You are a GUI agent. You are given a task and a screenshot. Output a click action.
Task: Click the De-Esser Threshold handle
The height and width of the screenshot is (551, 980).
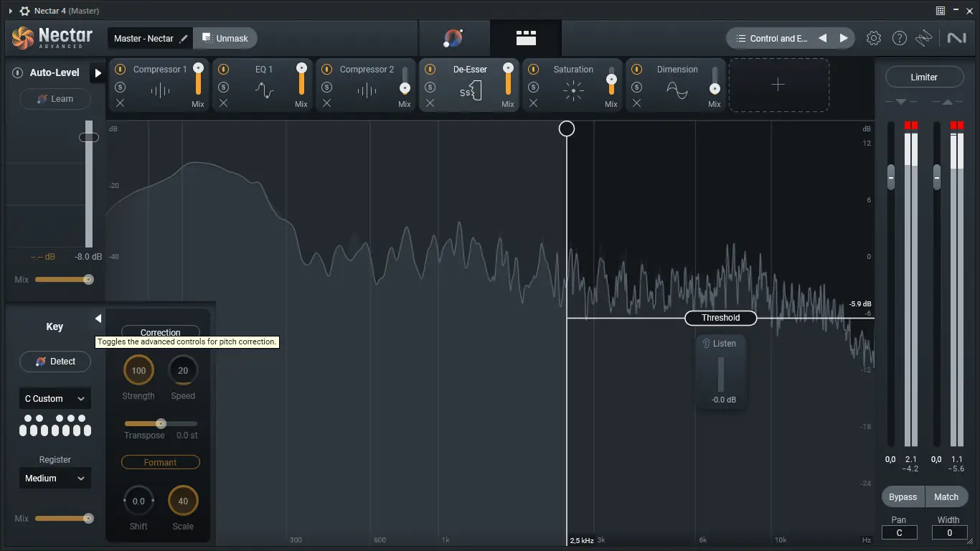[720, 318]
